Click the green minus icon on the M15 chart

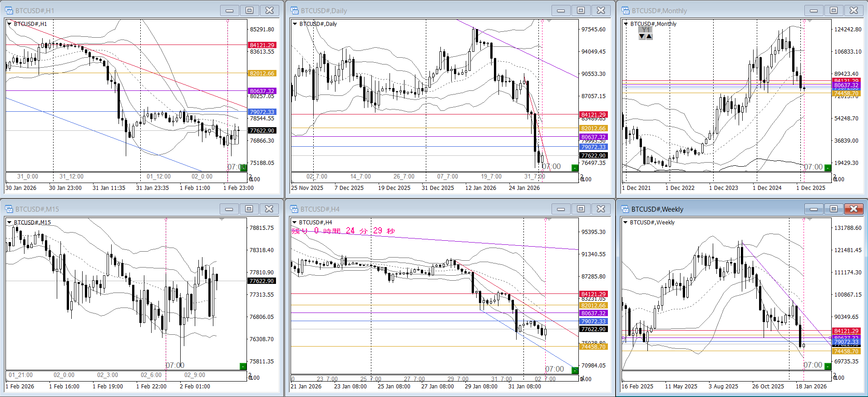coord(243,366)
